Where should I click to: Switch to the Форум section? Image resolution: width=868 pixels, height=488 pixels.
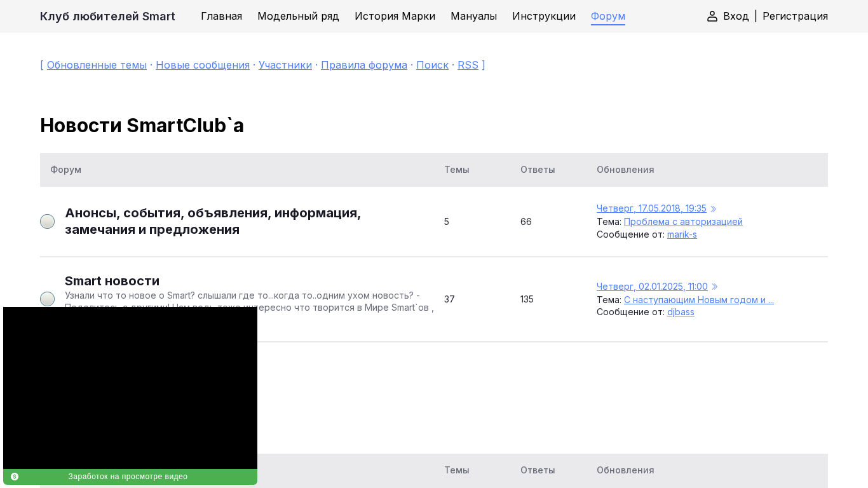(608, 16)
